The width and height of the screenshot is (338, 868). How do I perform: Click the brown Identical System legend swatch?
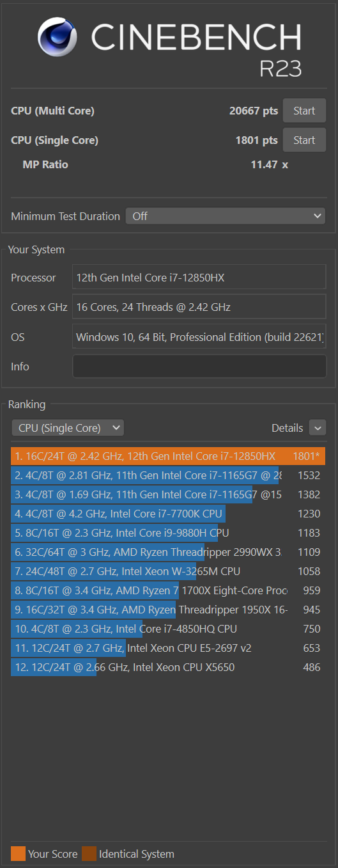pos(89,853)
